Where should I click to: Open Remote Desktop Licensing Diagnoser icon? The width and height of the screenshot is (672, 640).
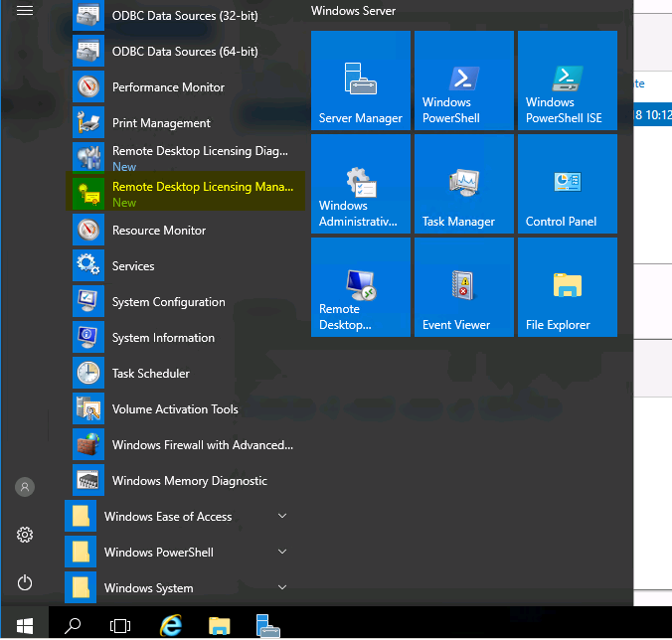tap(88, 158)
